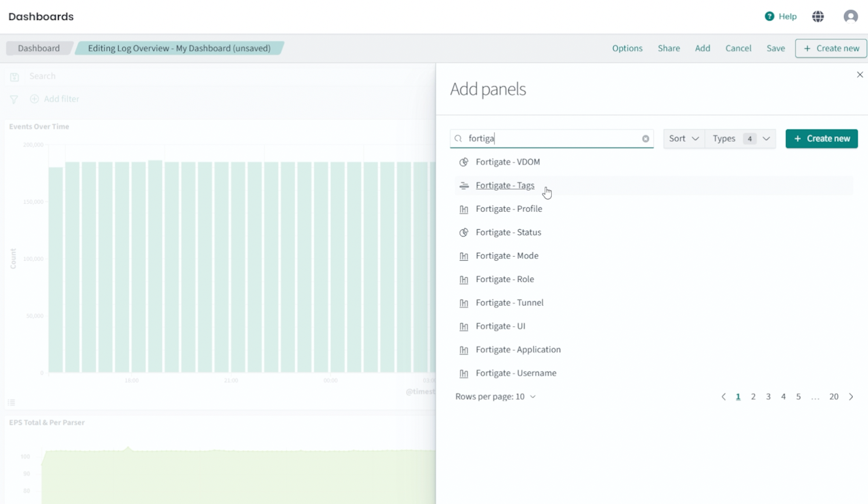Click Add filter link
Viewport: 868px width, 504px height.
click(x=61, y=99)
